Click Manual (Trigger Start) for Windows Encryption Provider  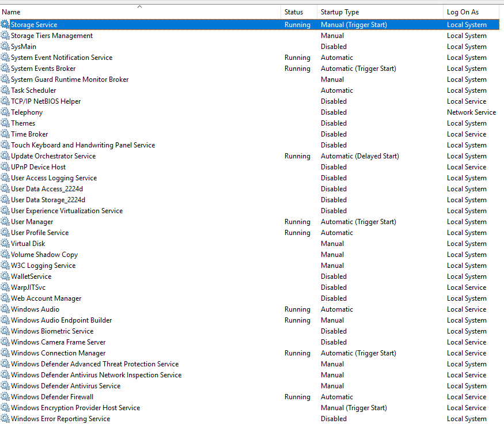tap(354, 407)
